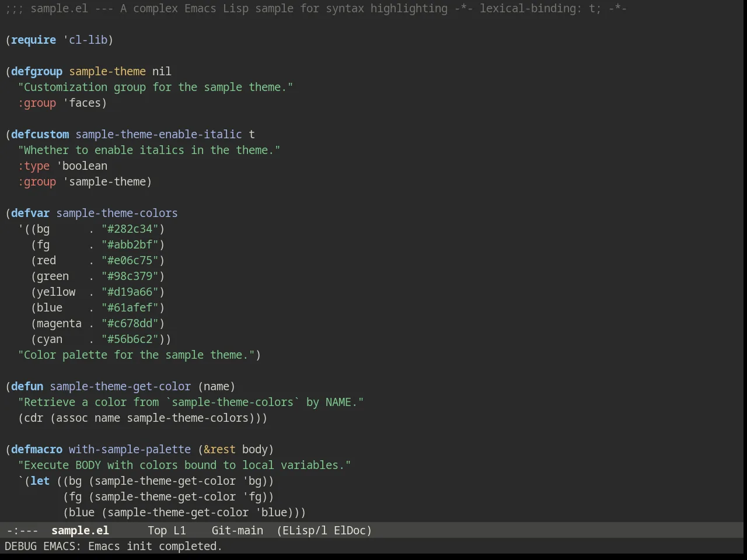
Task: Click docstring "Color palette for the sample theme."
Action: point(137,355)
